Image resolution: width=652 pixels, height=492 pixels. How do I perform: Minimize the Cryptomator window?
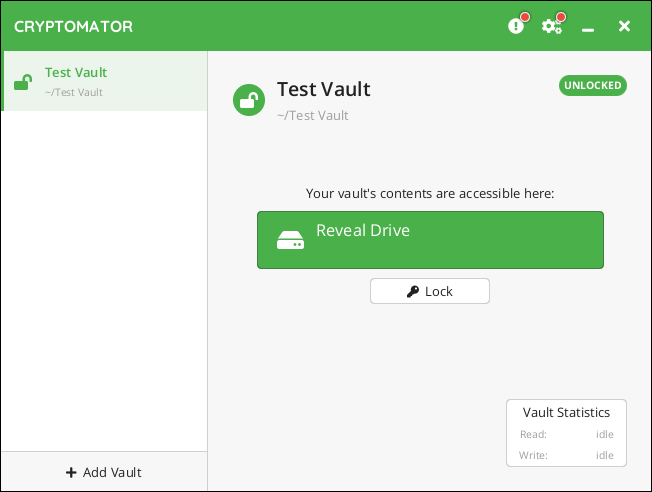click(x=588, y=29)
